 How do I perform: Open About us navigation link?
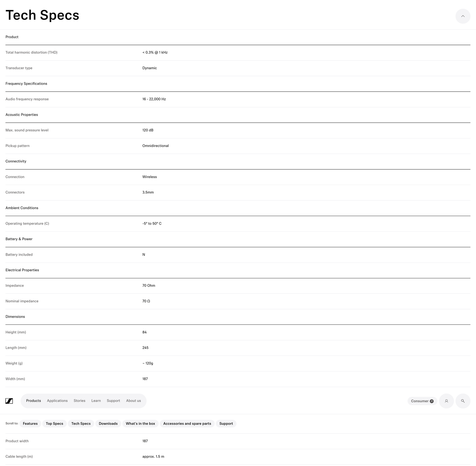coord(133,401)
